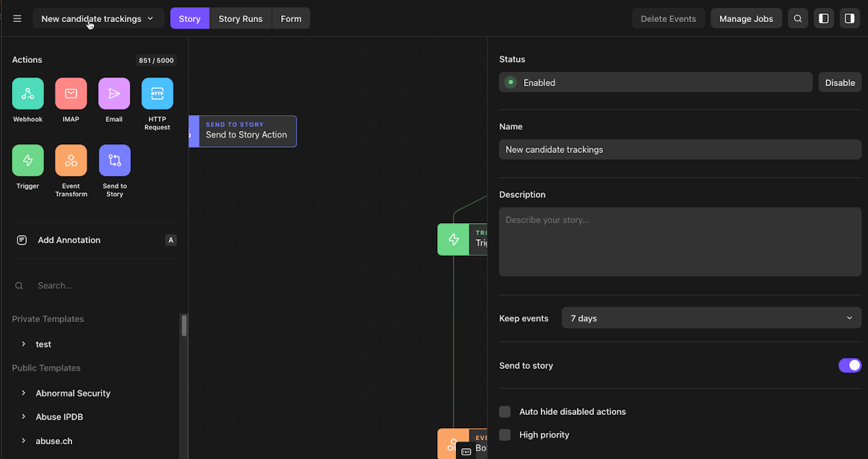Open Manage Jobs
This screenshot has width=868, height=459.
pos(746,19)
